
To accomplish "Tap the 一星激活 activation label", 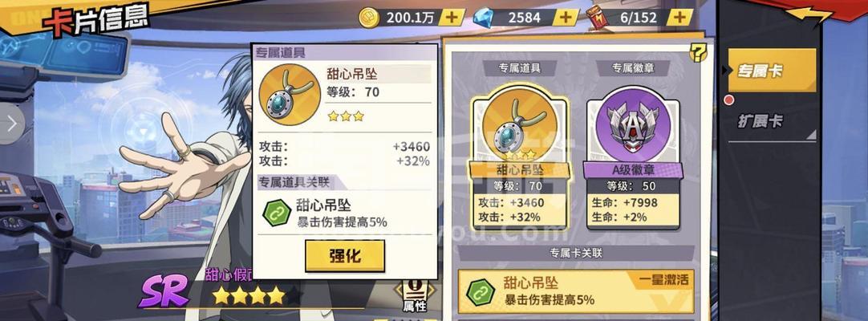I will [x=665, y=279].
